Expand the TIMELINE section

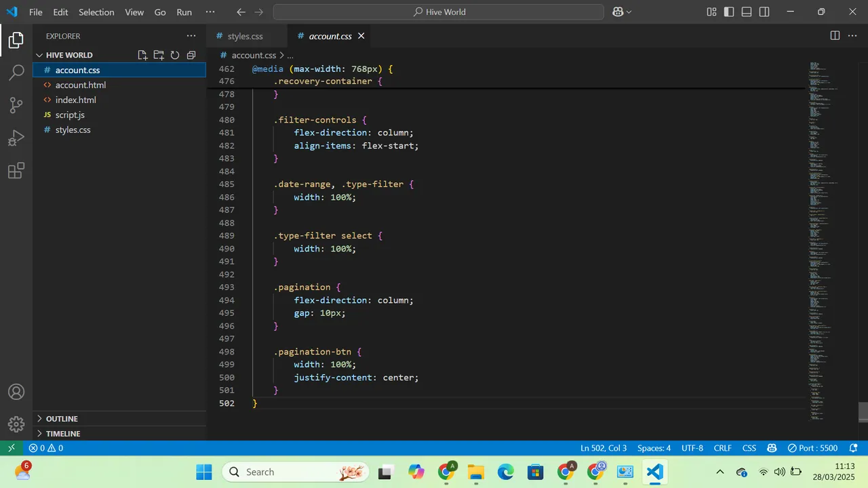pos(119,433)
